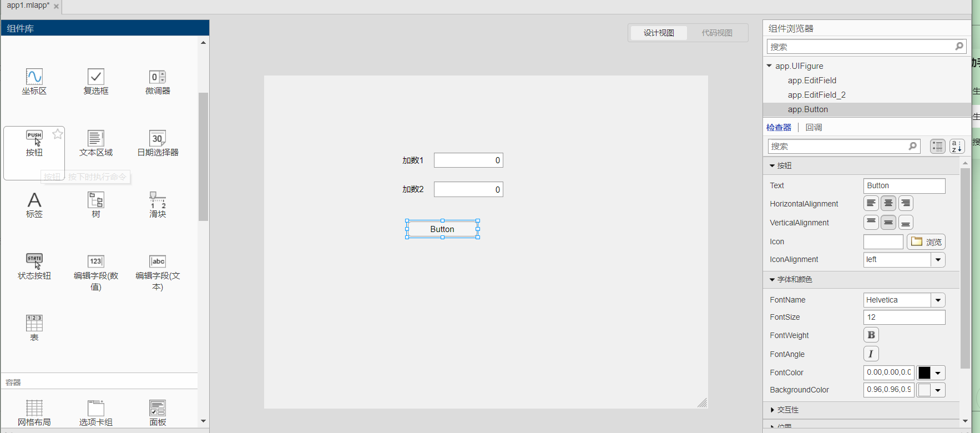This screenshot has height=433, width=980.
Task: Close the app1.mlapp tab
Action: [56, 7]
